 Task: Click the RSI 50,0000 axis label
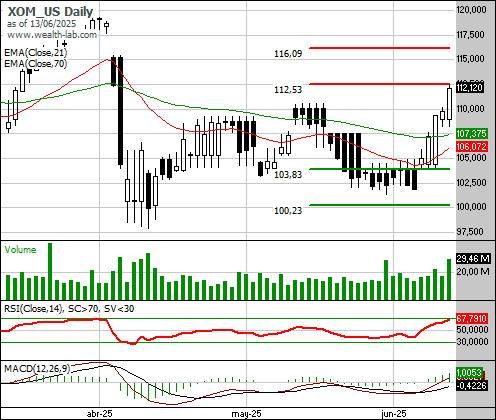(473, 330)
